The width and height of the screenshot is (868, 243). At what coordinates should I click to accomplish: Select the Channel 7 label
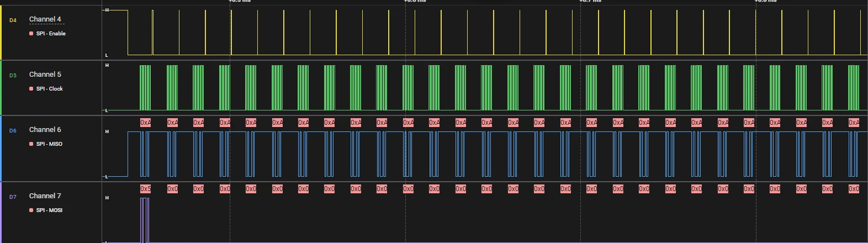45,196
